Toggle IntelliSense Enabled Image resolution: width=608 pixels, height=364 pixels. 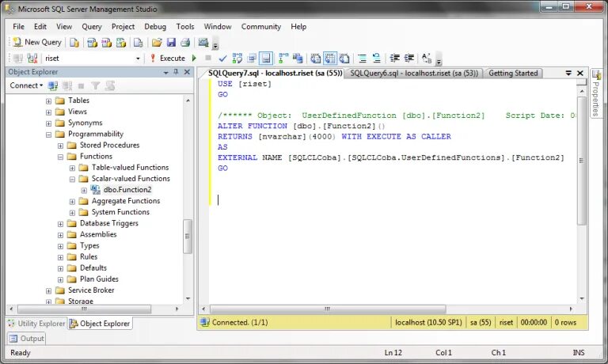(266, 58)
